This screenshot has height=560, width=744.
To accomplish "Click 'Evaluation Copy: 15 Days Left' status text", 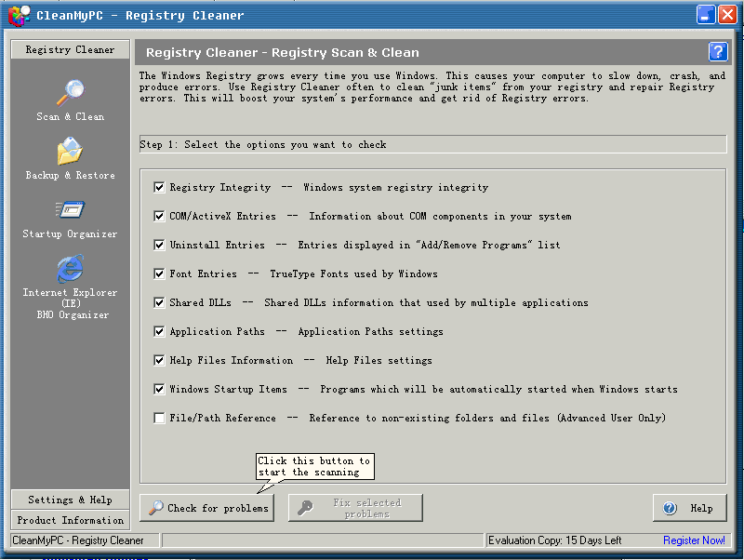I will 554,540.
